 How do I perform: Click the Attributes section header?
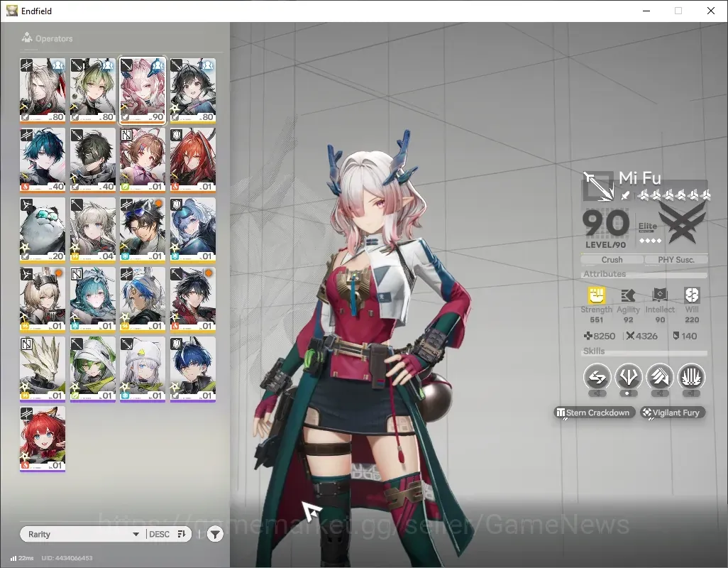pos(605,274)
